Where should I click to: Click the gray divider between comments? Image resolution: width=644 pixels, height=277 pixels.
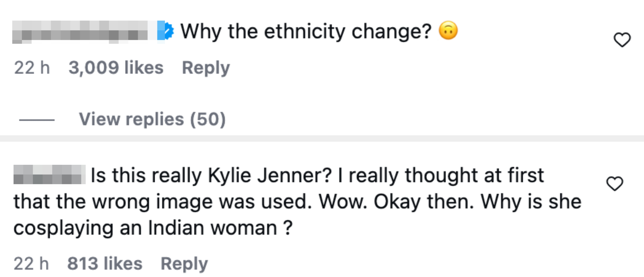tap(322, 138)
